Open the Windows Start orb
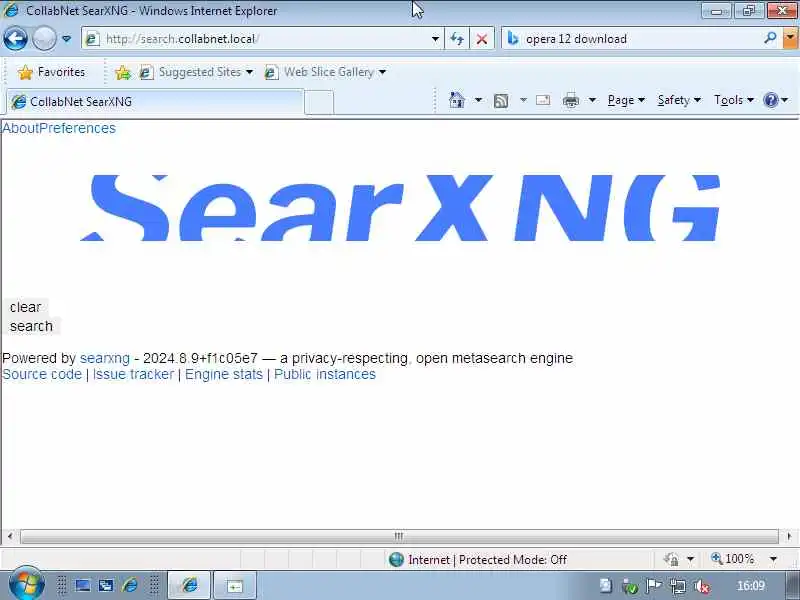Viewport: 800px width, 600px height. (26, 584)
